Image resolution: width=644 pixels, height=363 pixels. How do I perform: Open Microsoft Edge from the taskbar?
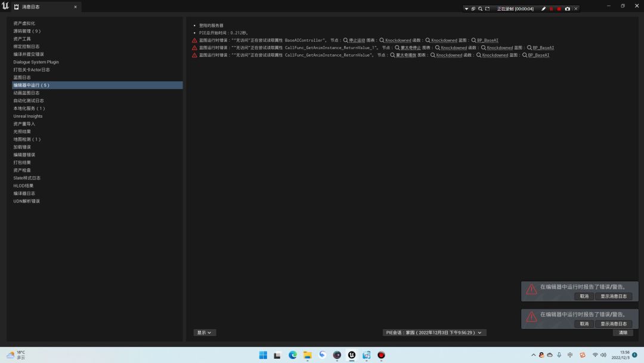(x=292, y=355)
